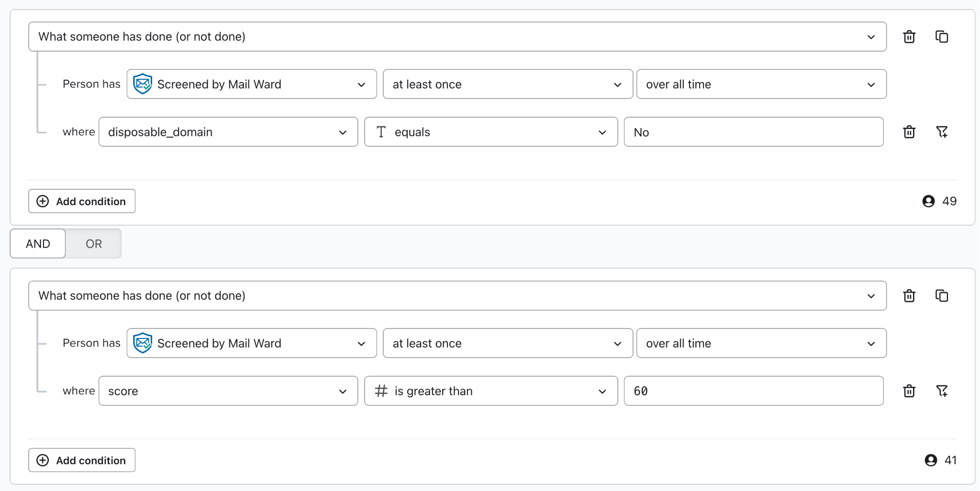This screenshot has height=491, width=980.
Task: Duplicate the second condition group
Action: (942, 296)
